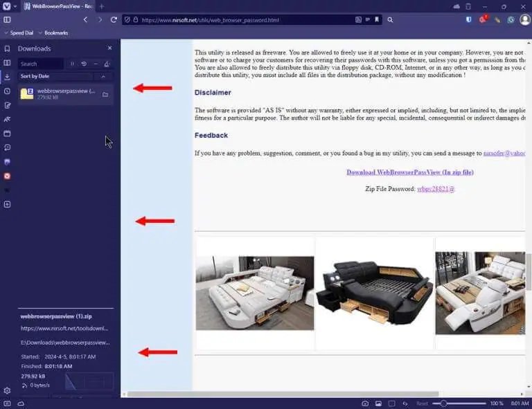Toggle reader view icon in address bar
532x409 pixels.
(367, 20)
